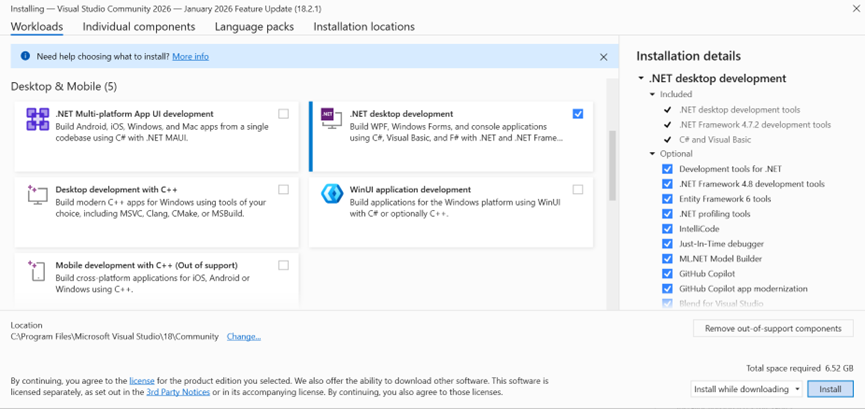Screen dimensions: 865x409
Task: Click the Installation details heading
Action: (688, 56)
